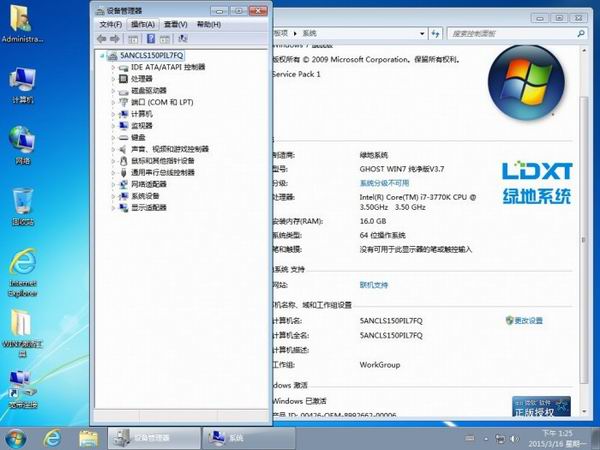The width and height of the screenshot is (600, 450).
Task: Click computer name value SANCLS150PIL7FQ beside 计算机名
Action: [391, 321]
